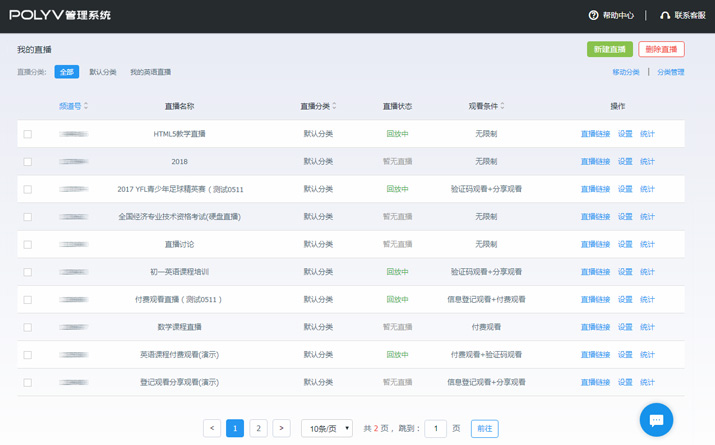The height and width of the screenshot is (445, 715).
Task: Go to previous page with left arrow
Action: 212,428
